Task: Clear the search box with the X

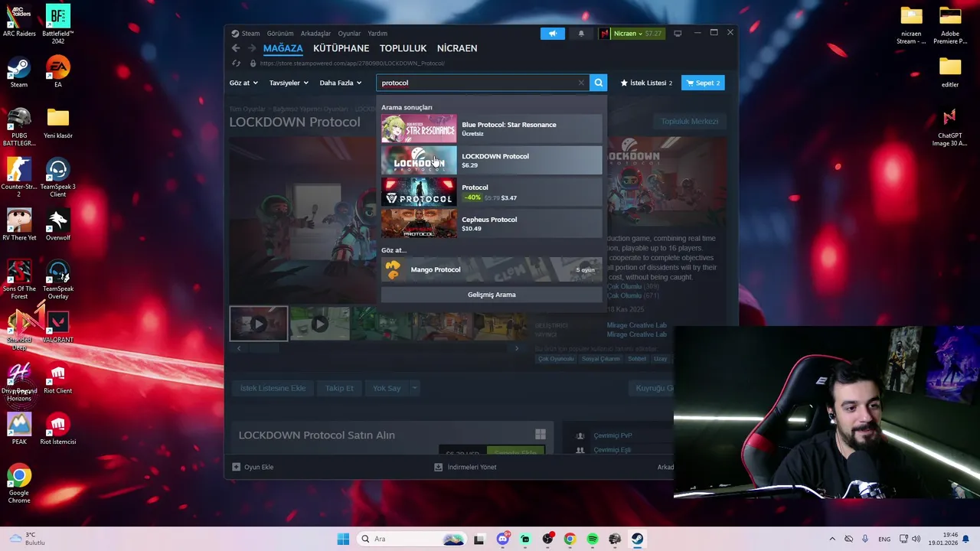Action: click(x=581, y=83)
